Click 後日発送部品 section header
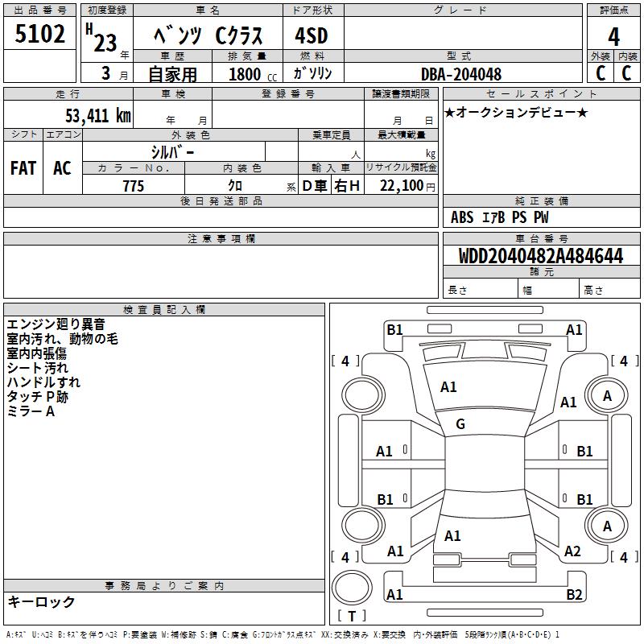 click(x=221, y=200)
